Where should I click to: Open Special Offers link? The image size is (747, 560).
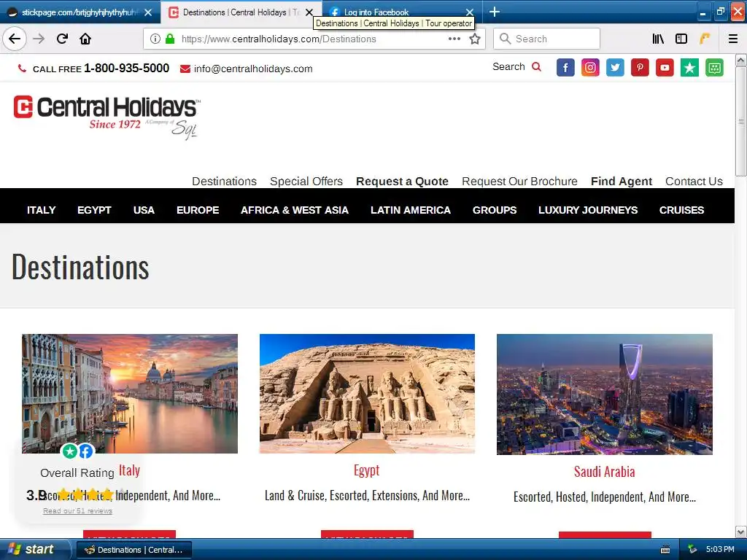point(306,181)
